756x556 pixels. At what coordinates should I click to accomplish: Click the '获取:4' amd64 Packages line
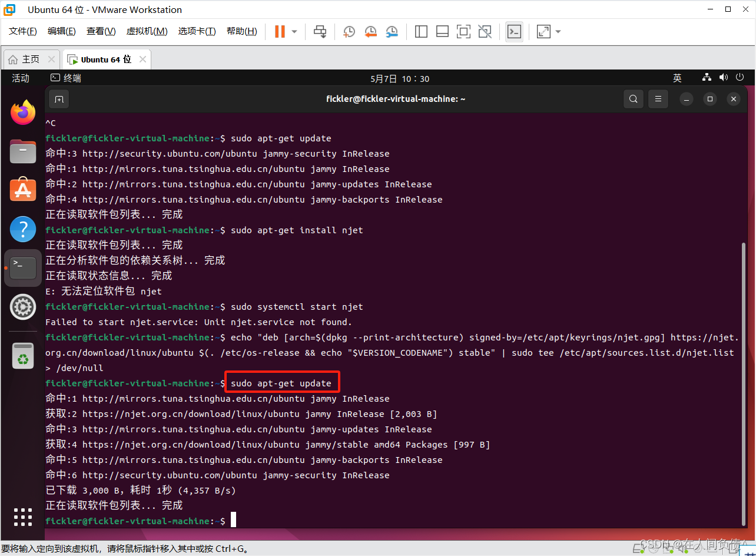pos(268,445)
